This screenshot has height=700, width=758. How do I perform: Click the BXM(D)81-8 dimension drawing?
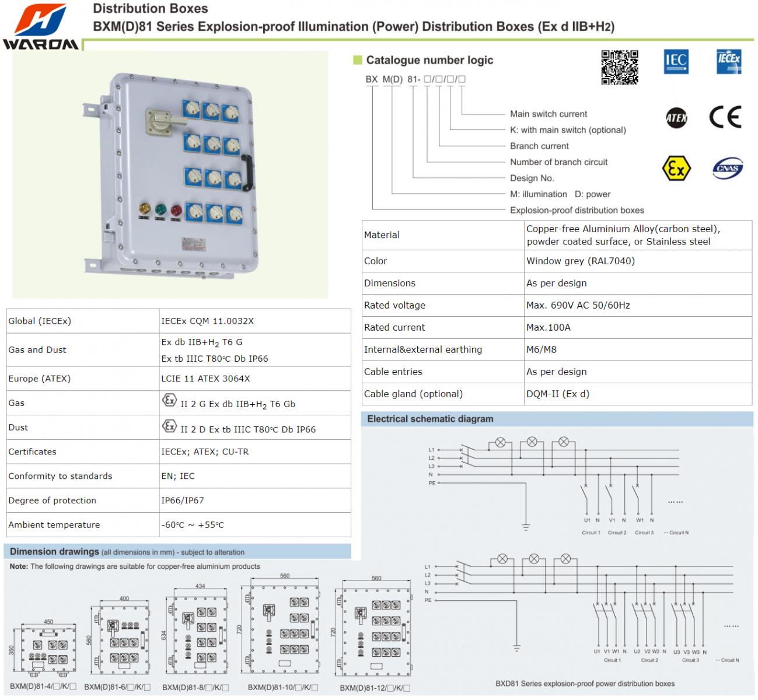[193, 631]
